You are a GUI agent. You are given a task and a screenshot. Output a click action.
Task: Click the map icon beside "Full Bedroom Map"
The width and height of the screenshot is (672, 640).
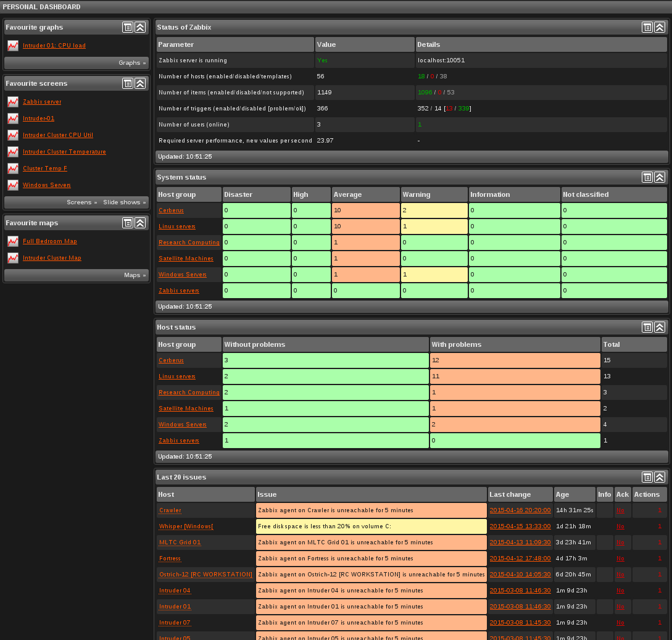click(x=13, y=241)
